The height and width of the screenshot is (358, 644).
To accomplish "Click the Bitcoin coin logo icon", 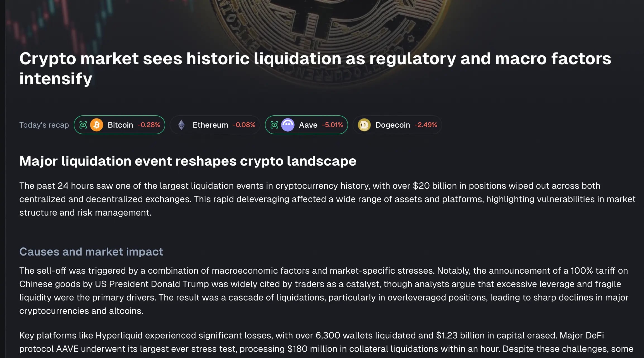I will (97, 125).
